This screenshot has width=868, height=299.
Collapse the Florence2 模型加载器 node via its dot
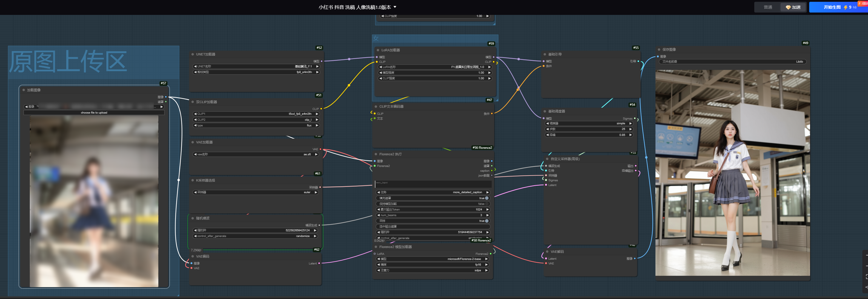click(x=376, y=247)
